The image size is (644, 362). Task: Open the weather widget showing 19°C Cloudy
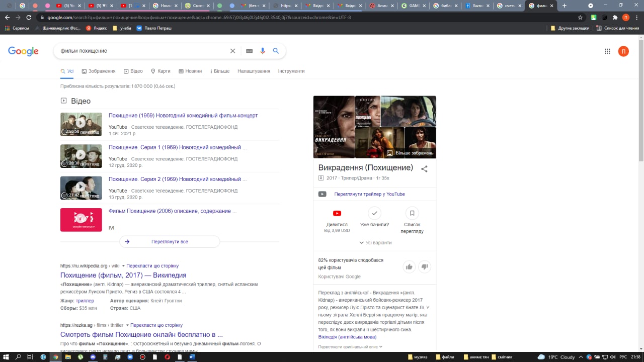point(556,357)
